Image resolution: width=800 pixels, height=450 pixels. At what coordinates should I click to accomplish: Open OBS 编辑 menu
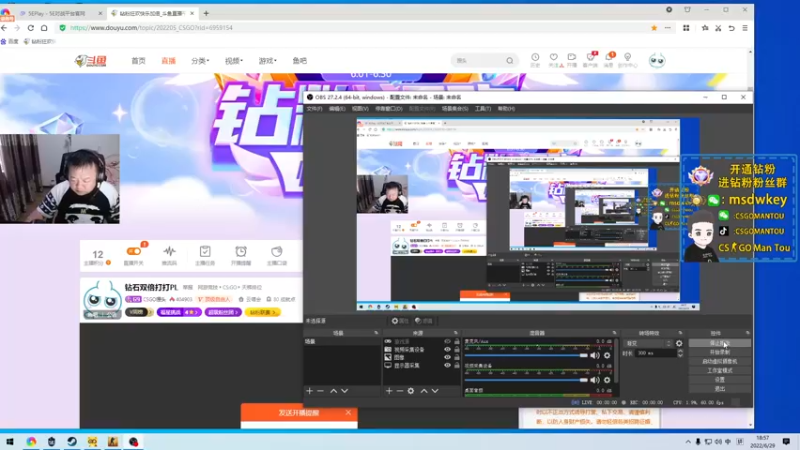pos(337,109)
